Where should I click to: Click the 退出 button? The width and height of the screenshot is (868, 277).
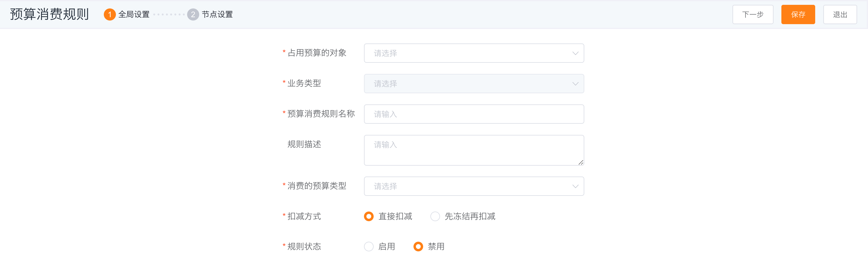840,14
